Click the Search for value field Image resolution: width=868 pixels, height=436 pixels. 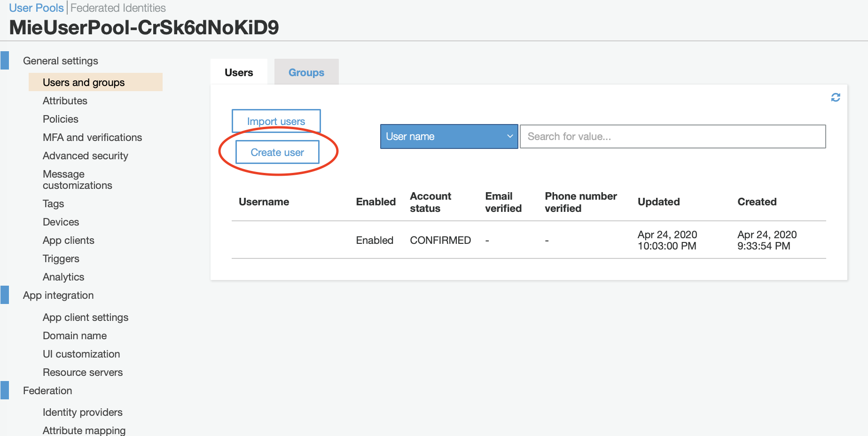click(673, 136)
